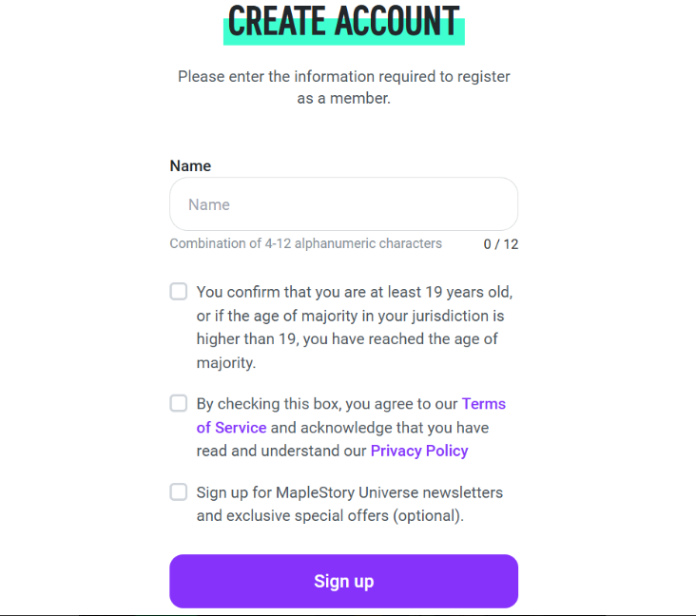Click 'read and understand our' agreement text
The image size is (696, 616).
(281, 451)
